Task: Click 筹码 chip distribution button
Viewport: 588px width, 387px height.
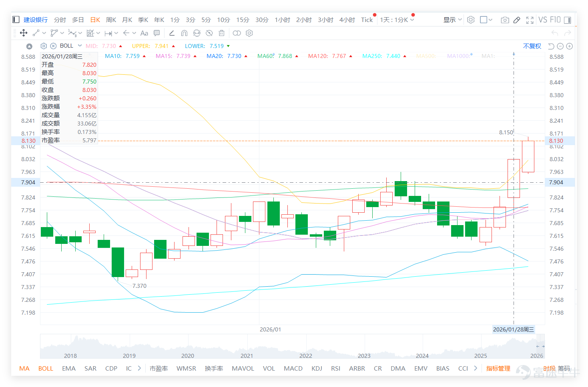Action: (x=564, y=368)
